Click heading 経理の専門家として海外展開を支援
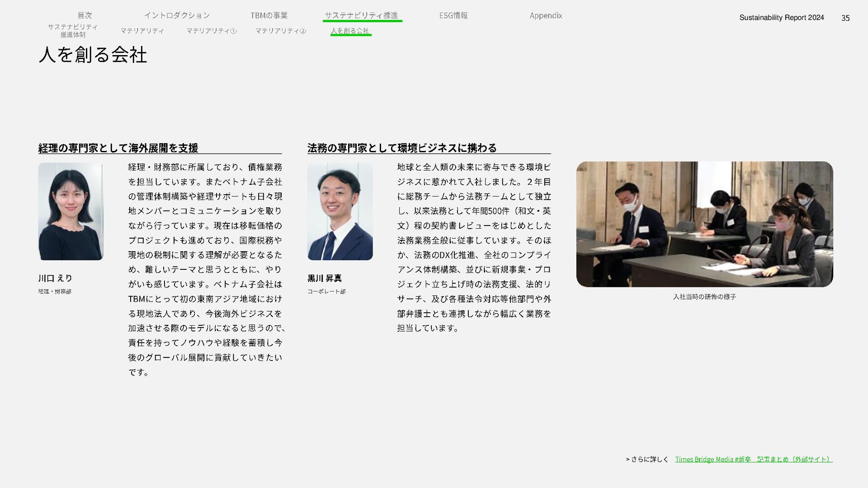Image resolution: width=868 pixels, height=488 pixels. tap(118, 148)
